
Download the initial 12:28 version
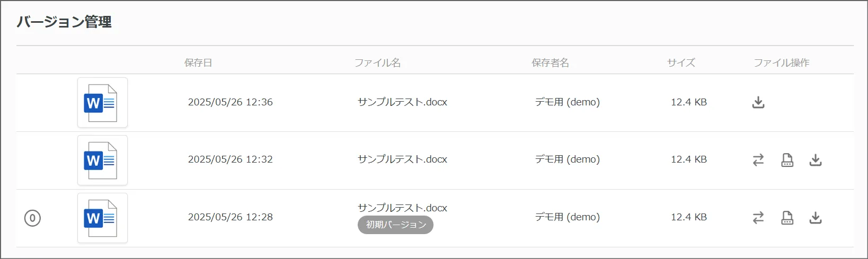pyautogui.click(x=816, y=218)
